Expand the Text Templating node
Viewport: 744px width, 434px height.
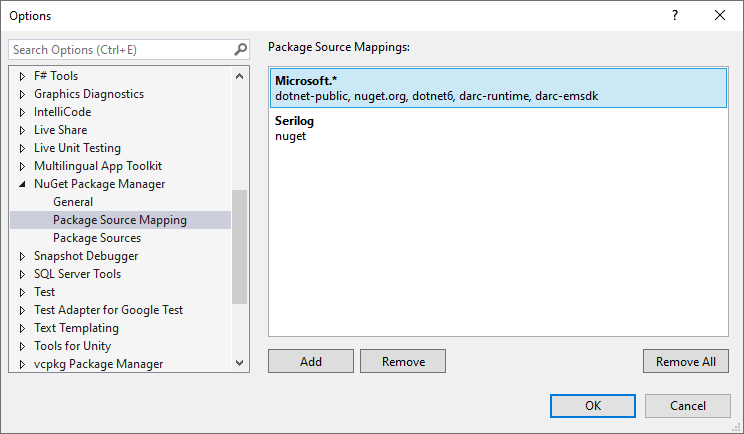[x=22, y=329]
